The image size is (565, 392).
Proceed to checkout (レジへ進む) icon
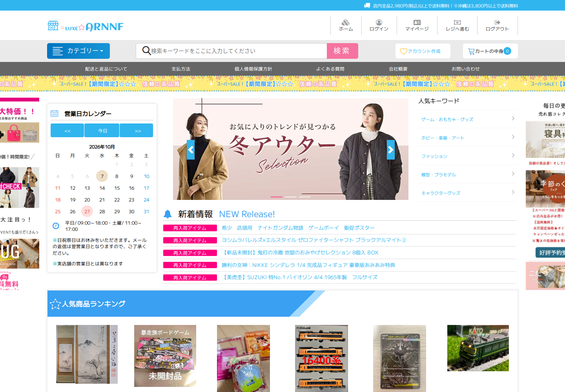pyautogui.click(x=457, y=22)
